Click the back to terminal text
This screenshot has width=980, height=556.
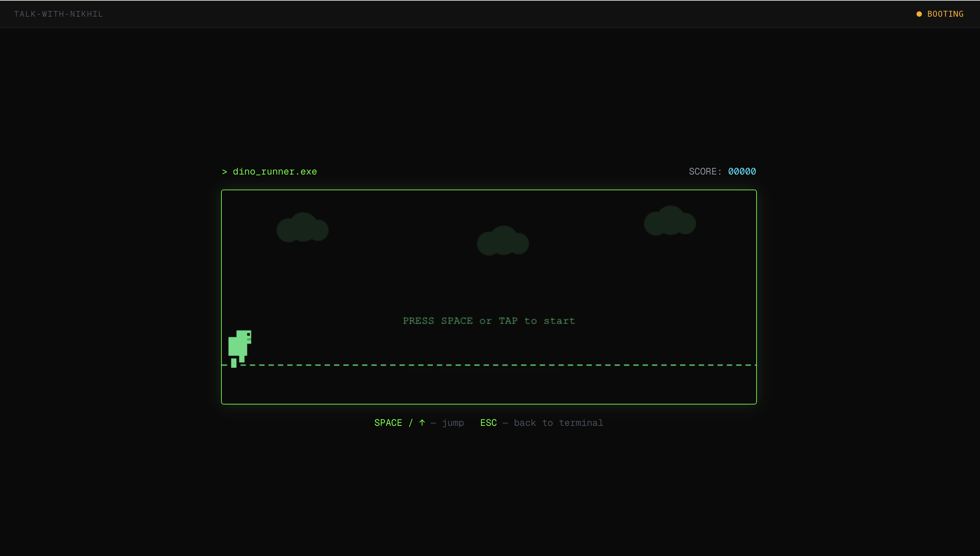click(558, 423)
